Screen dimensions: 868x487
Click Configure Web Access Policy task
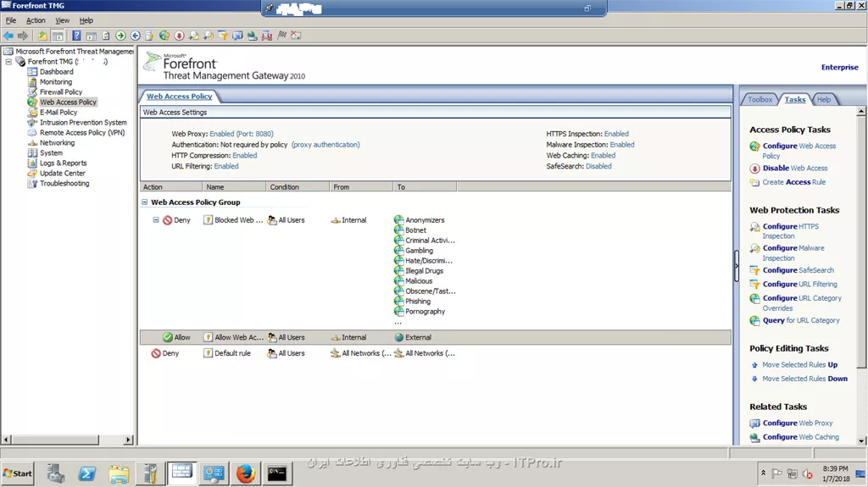coord(798,151)
